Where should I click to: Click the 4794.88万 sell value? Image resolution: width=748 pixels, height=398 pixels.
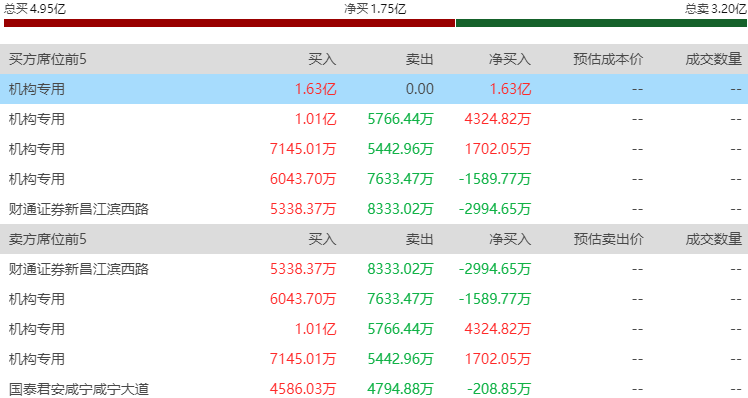(400, 389)
